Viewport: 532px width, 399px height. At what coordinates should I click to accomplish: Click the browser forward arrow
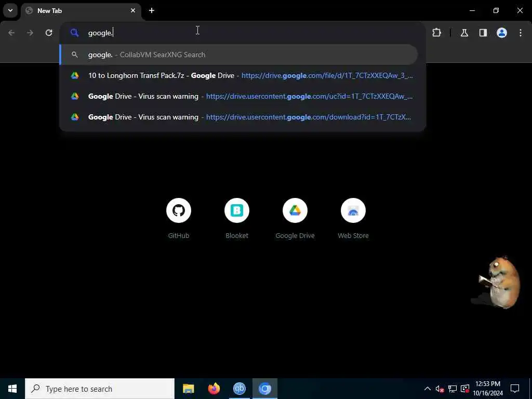pos(30,33)
